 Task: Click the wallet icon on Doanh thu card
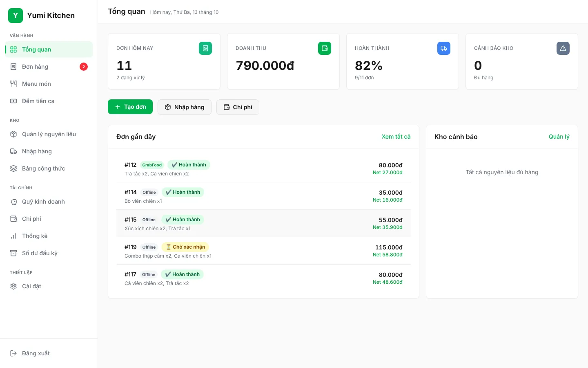pyautogui.click(x=325, y=48)
